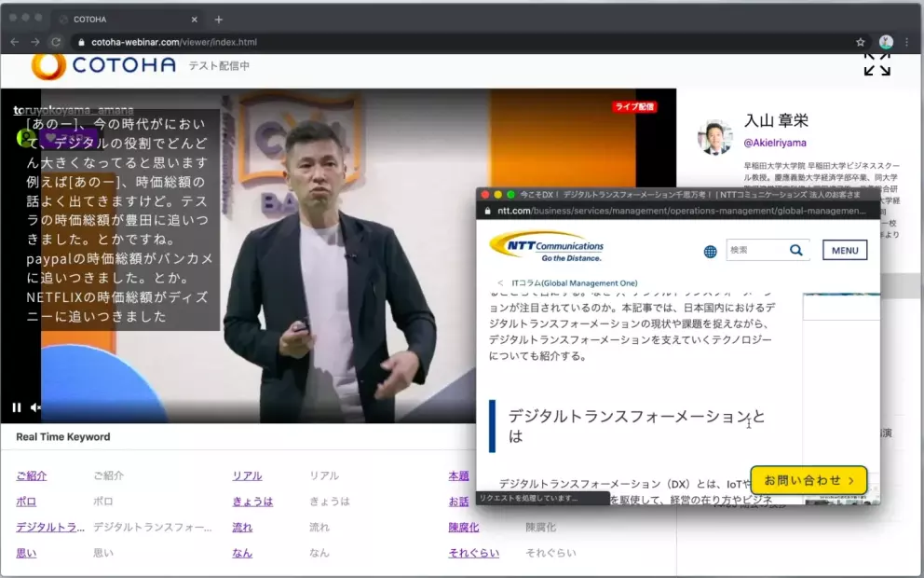Click the なん keyword link
The width and height of the screenshot is (924, 578).
pyautogui.click(x=242, y=553)
